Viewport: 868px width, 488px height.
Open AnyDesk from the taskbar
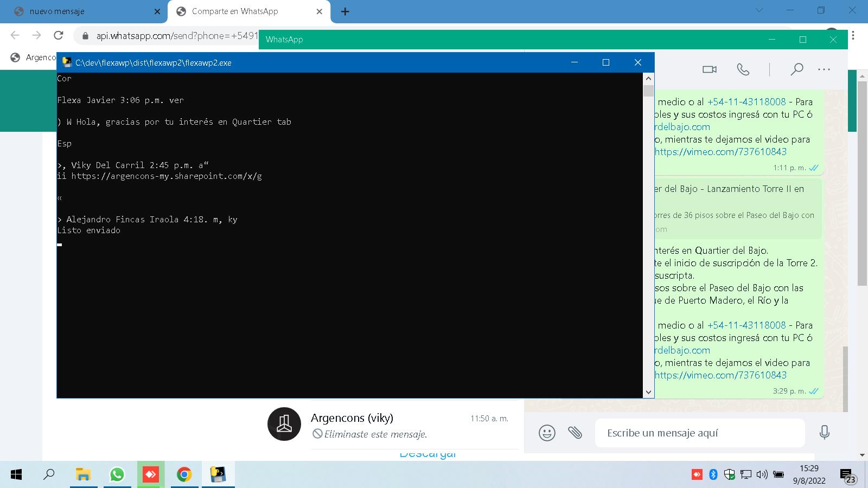(150, 475)
